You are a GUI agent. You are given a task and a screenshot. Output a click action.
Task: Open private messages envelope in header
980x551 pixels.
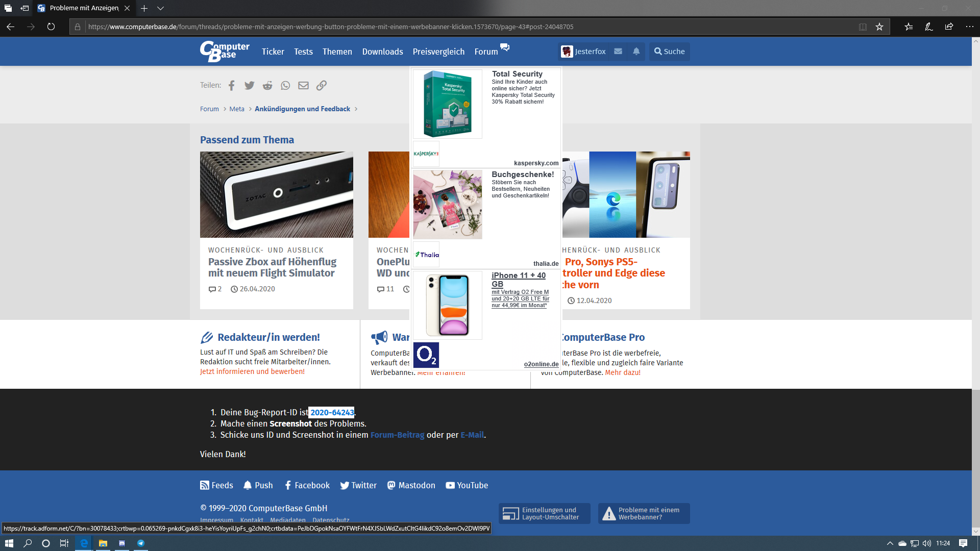point(618,52)
